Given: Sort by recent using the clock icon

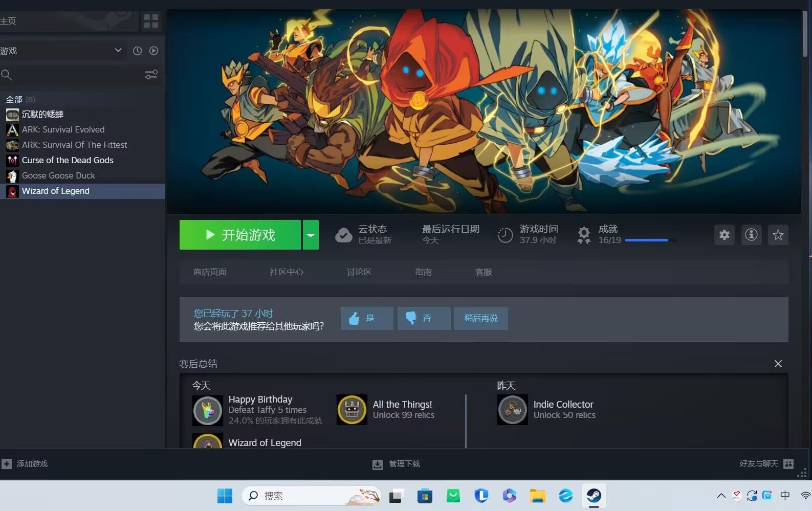Looking at the screenshot, I should tap(137, 51).
